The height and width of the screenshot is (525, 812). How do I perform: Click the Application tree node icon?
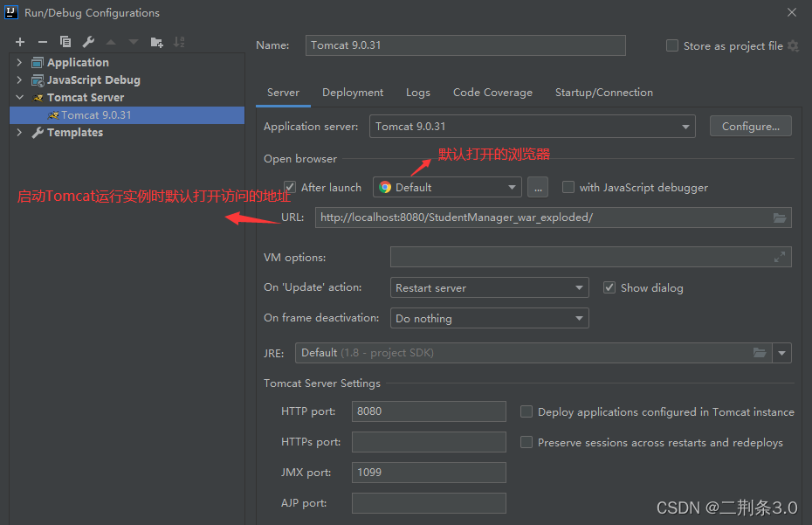38,63
